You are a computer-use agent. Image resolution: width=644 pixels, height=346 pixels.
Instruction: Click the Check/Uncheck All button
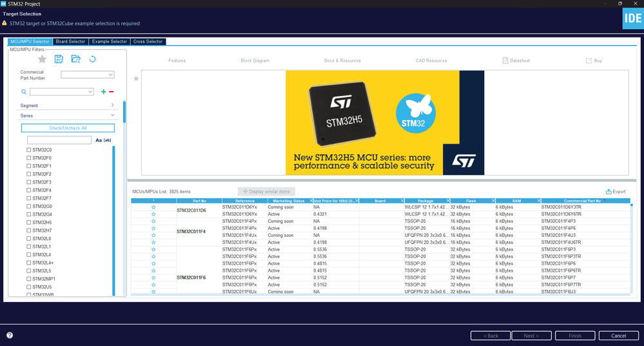point(68,128)
